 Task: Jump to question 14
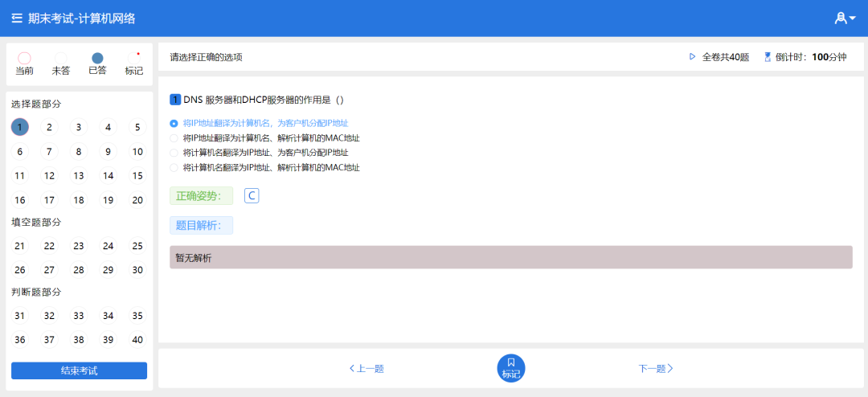coord(108,176)
